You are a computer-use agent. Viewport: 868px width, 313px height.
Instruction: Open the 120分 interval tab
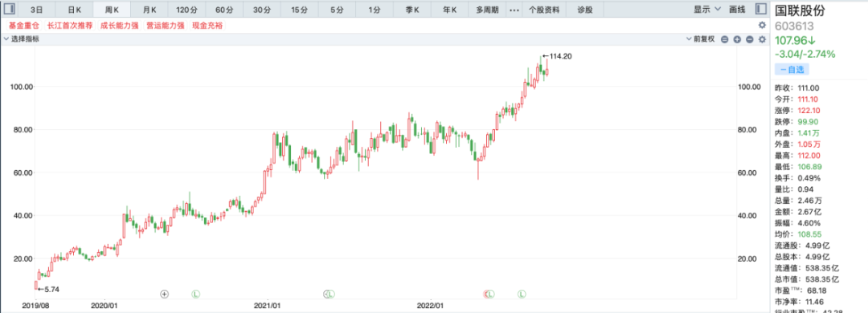pos(186,10)
